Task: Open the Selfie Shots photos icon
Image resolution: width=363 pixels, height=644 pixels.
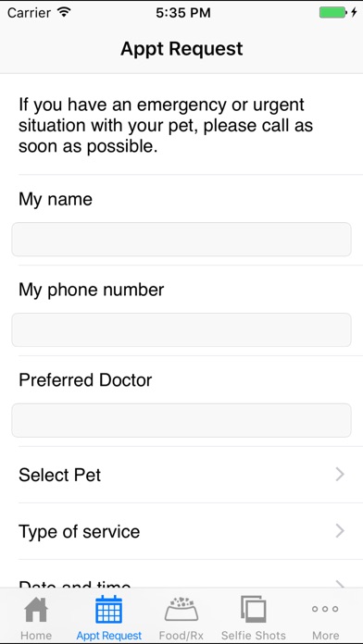Action: [253, 609]
